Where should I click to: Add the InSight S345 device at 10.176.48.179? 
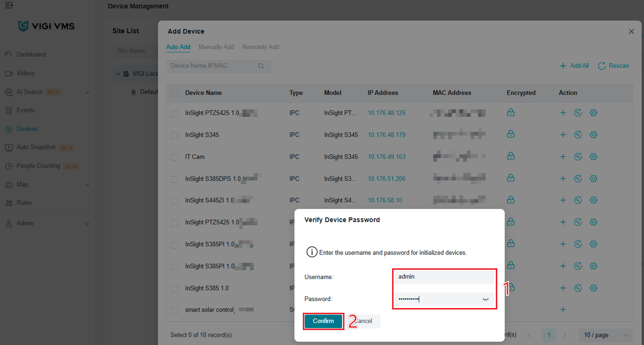(563, 135)
